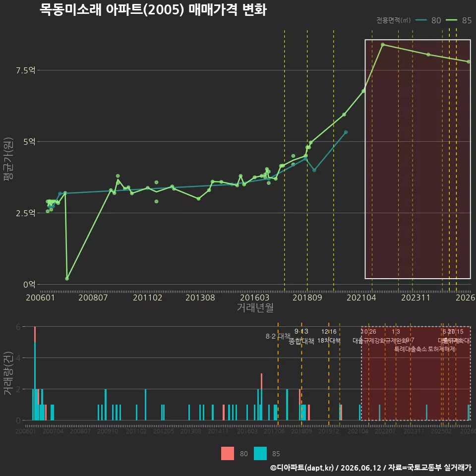The height and width of the screenshot is (476, 476).
Task: Click the 202104 label on price chart axis
Action: tap(361, 297)
